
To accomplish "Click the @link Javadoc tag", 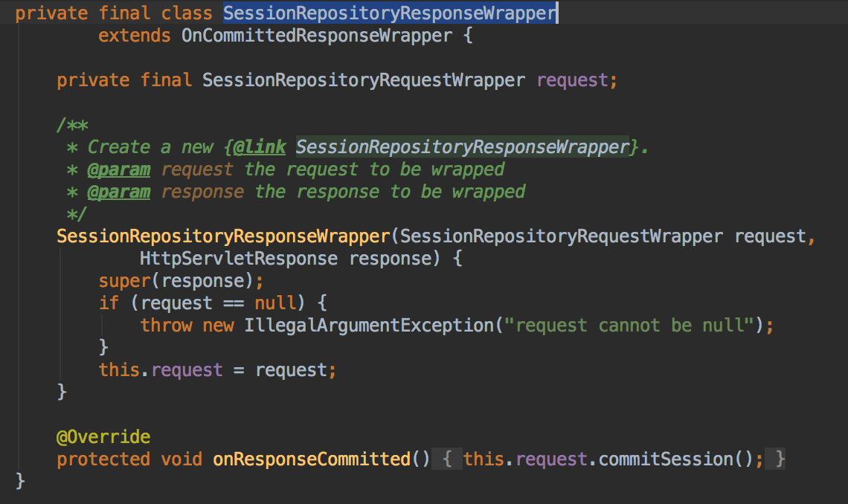I will [x=260, y=147].
